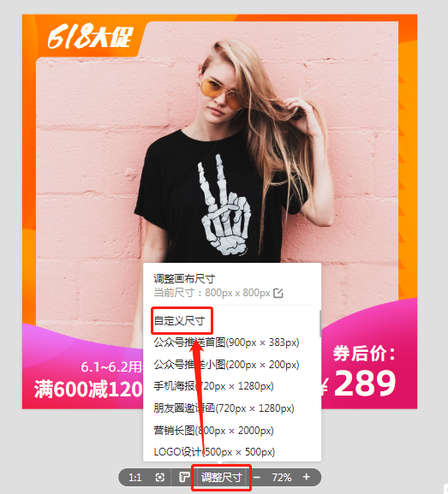Click the 1:1 actual size button
Screen dimensions: 448x494
(x=135, y=478)
